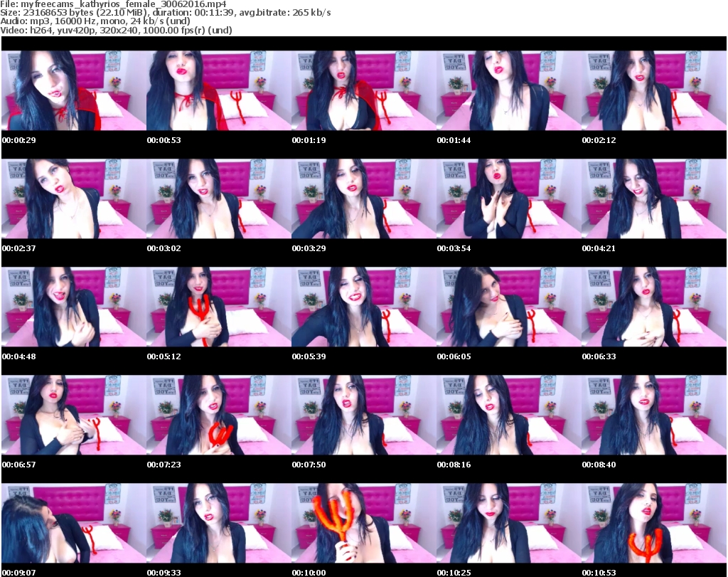Image resolution: width=728 pixels, height=577 pixels.
Task: Click the caption reading 00:10:25
Action: (454, 573)
